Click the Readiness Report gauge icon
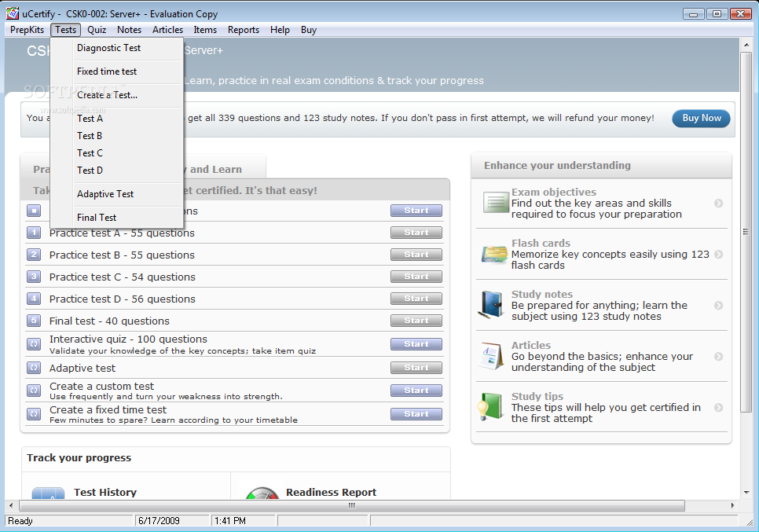Image resolution: width=759 pixels, height=532 pixels. pos(262,493)
